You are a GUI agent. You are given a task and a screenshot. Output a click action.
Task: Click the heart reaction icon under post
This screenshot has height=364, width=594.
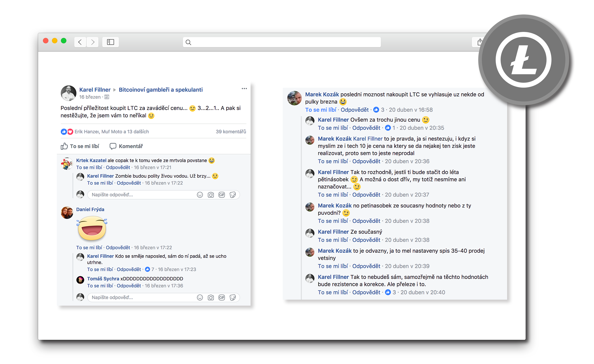pyautogui.click(x=70, y=131)
